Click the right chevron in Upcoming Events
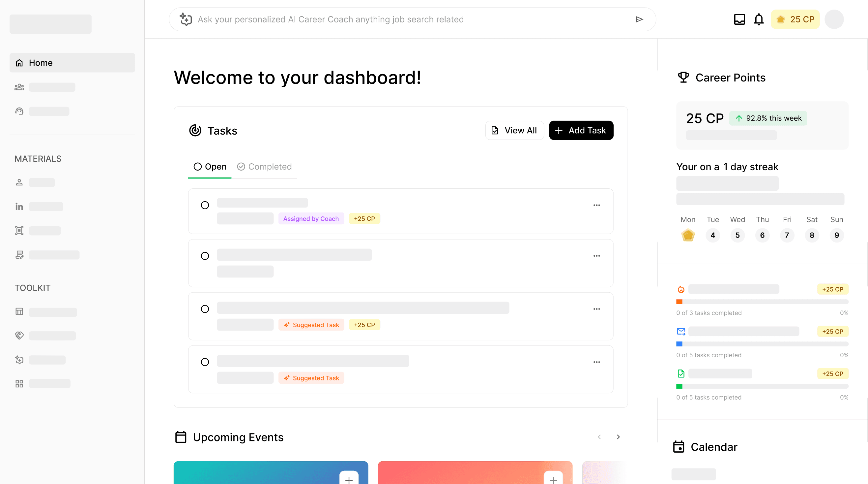 (618, 437)
